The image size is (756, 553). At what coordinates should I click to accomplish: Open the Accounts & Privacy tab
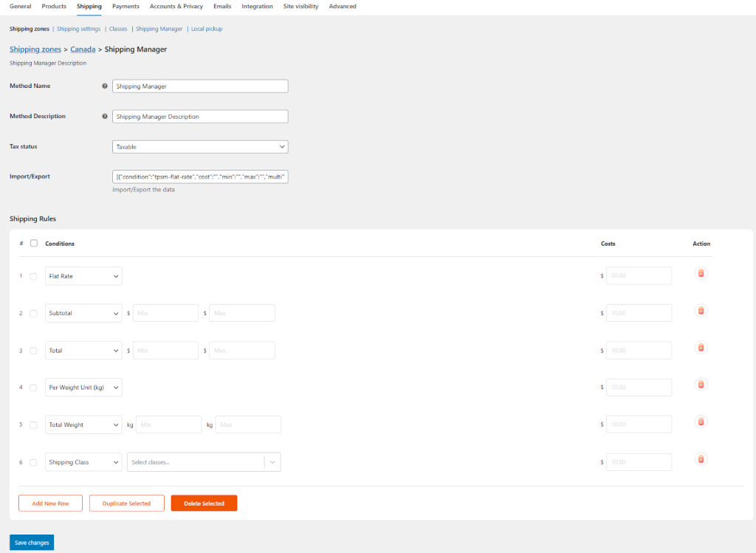tap(176, 7)
